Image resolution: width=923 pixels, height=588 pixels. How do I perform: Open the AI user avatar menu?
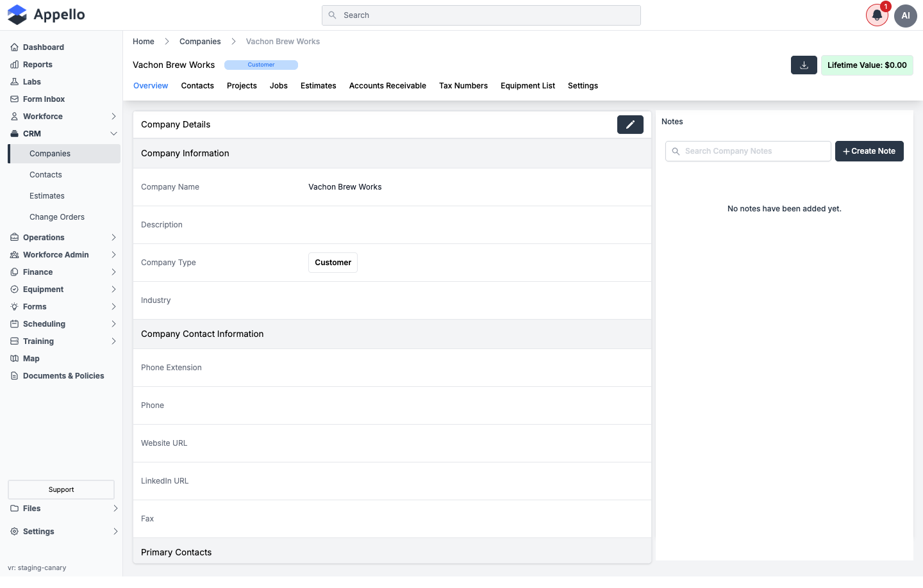click(x=906, y=15)
